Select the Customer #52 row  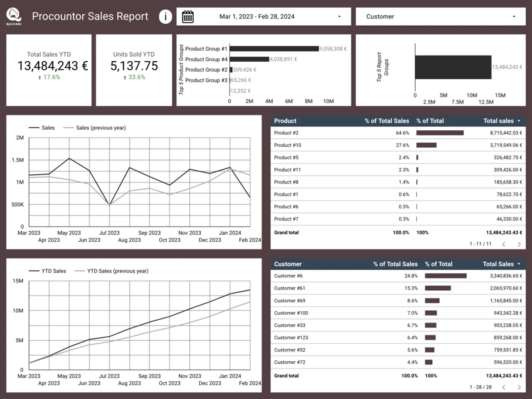coord(398,350)
